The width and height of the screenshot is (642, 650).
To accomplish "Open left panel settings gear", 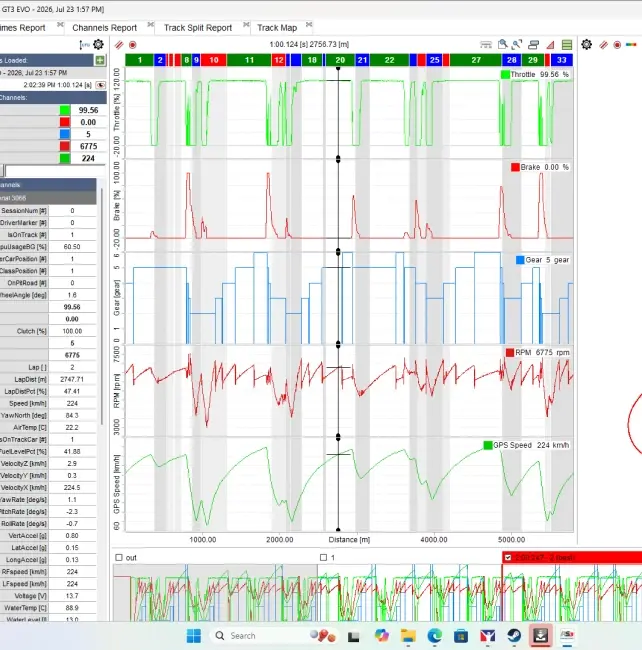I will (x=98, y=44).
